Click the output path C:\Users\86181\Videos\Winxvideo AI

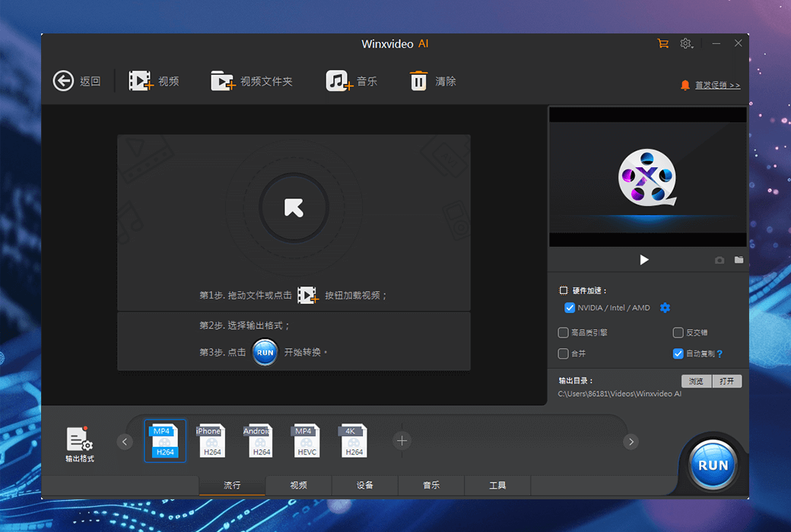[x=619, y=394]
